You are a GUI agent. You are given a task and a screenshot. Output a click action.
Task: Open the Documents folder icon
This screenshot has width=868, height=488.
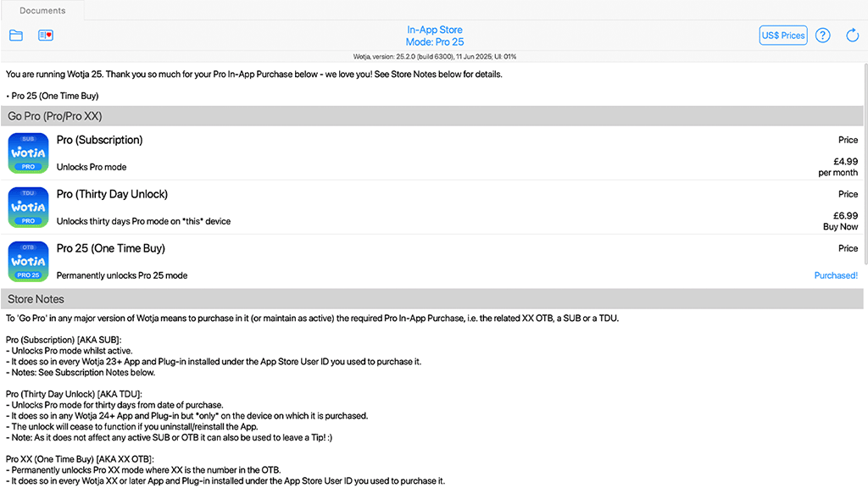tap(16, 35)
